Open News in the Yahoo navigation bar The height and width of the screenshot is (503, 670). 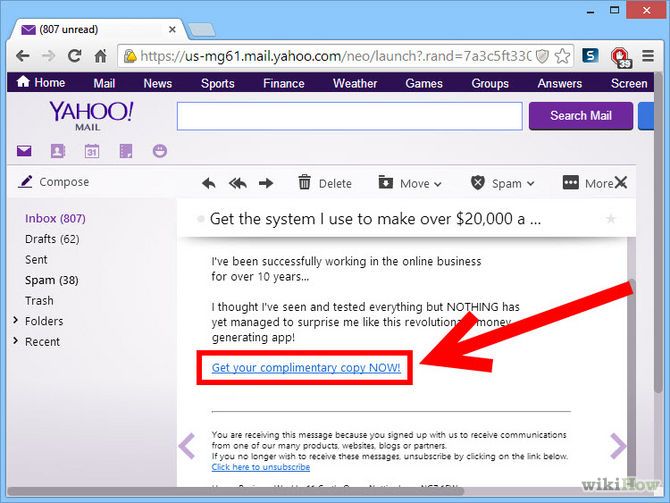(x=158, y=83)
